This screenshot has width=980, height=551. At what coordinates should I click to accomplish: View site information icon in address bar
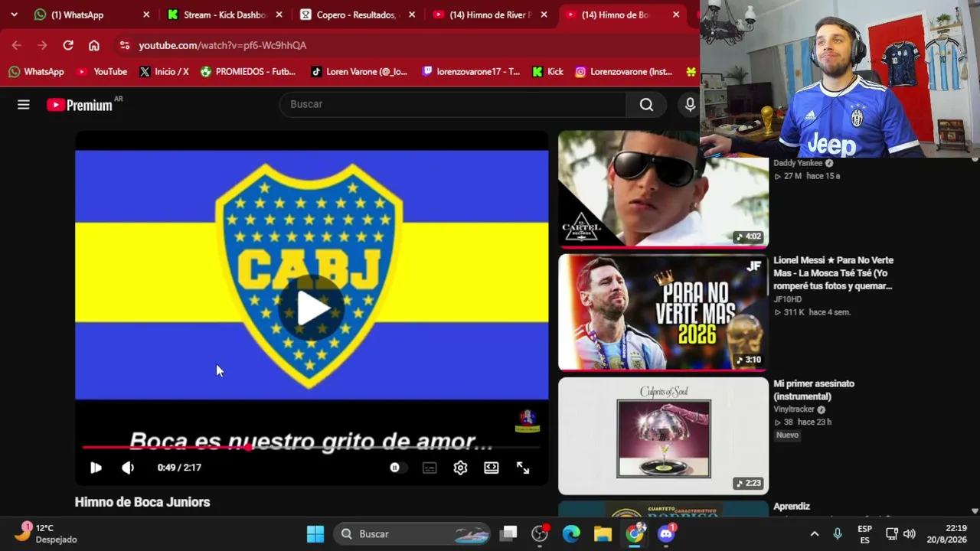coord(125,45)
